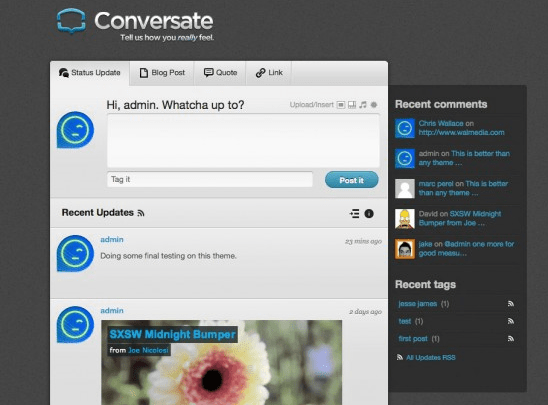Open the add video upload icon
Image resolution: width=548 pixels, height=405 pixels.
coord(352,105)
